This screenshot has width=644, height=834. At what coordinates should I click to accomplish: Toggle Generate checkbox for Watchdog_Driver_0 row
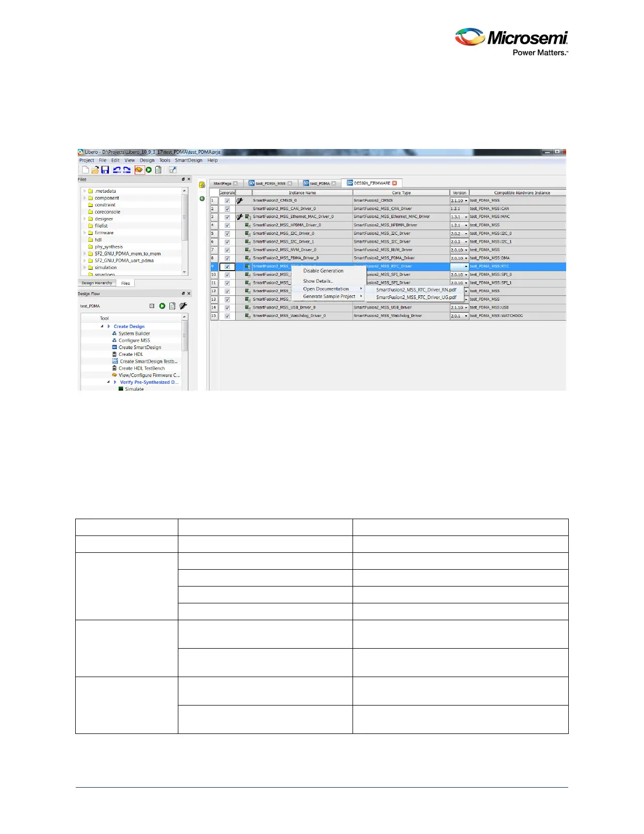point(227,316)
